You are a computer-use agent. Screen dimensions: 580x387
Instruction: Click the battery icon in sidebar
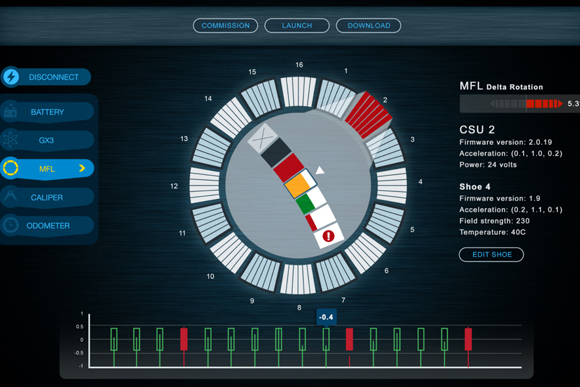[10, 111]
